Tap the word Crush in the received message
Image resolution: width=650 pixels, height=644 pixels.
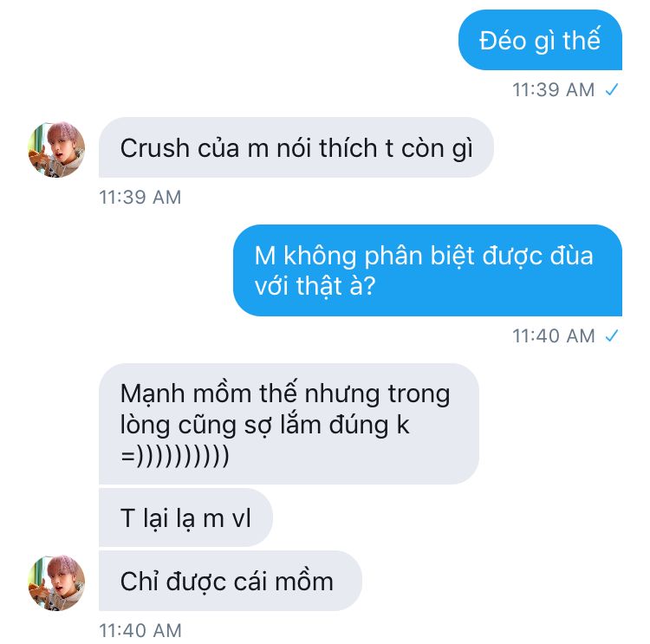click(154, 148)
